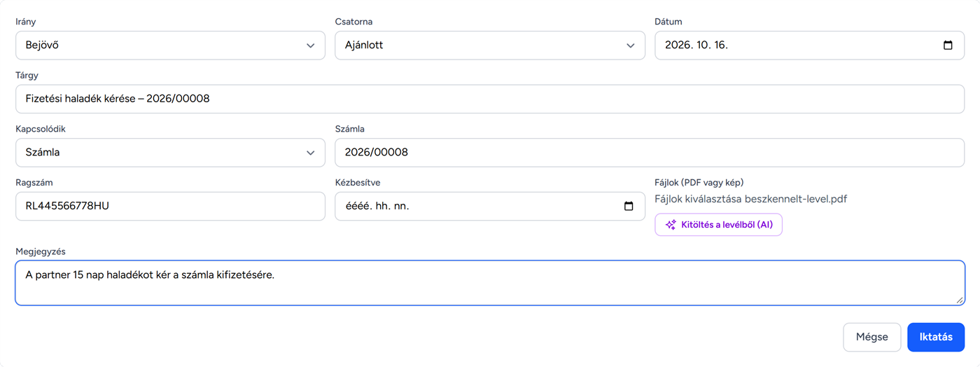980x367 pixels.
Task: Click Kitöltés a levélből (AI) button
Action: (x=718, y=225)
